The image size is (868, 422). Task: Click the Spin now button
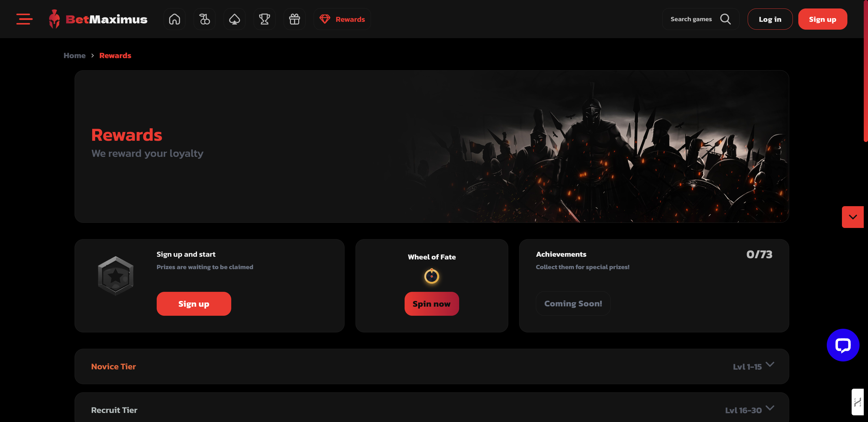point(432,304)
